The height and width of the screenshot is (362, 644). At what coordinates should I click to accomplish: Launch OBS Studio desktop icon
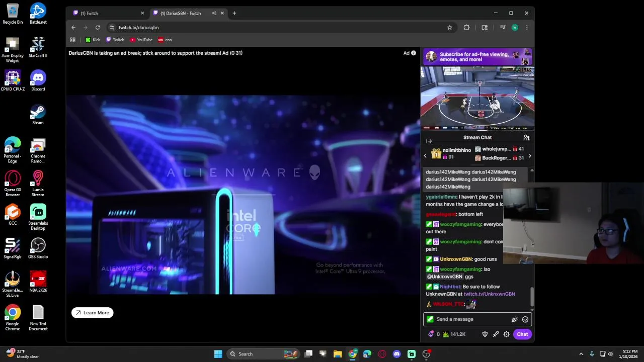[x=38, y=248]
